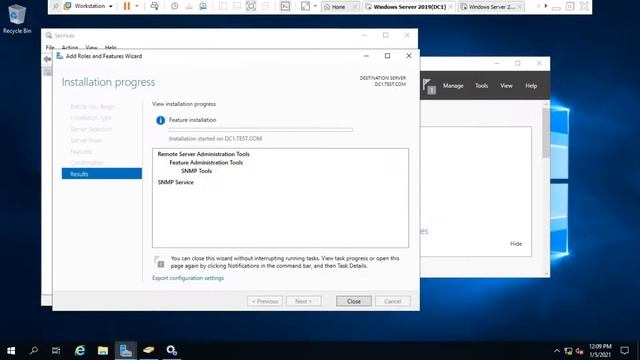Take a snapshot of the VM
Screen dimensions: 640x360
pos(175,6)
